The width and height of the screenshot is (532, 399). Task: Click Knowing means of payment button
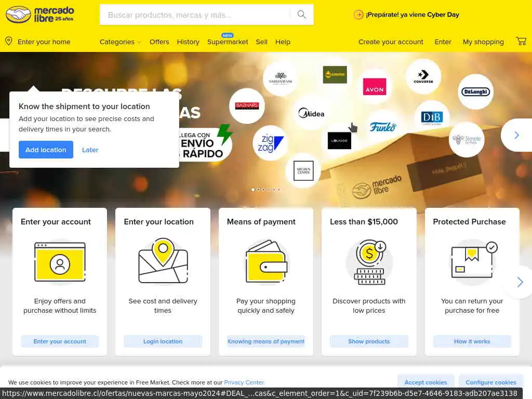coord(266,341)
